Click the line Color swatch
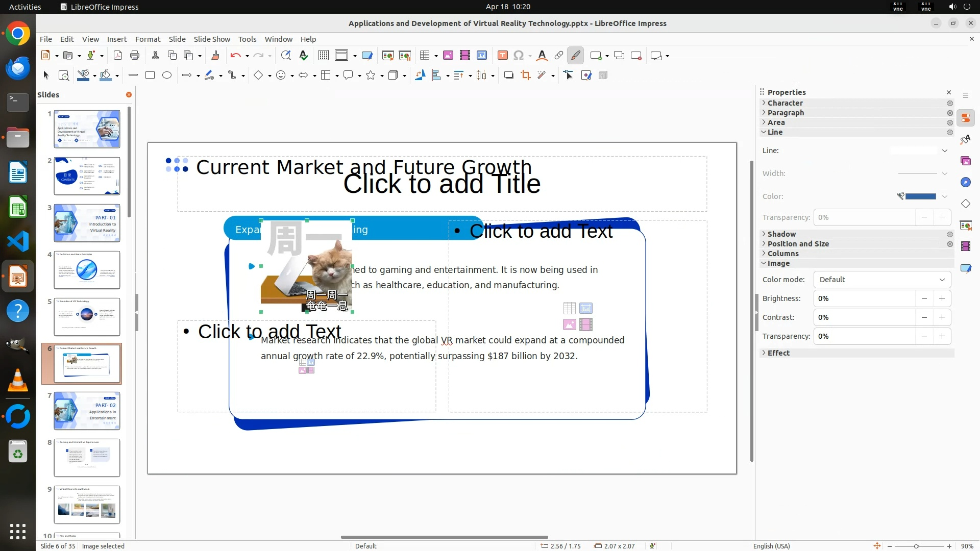 coord(920,196)
